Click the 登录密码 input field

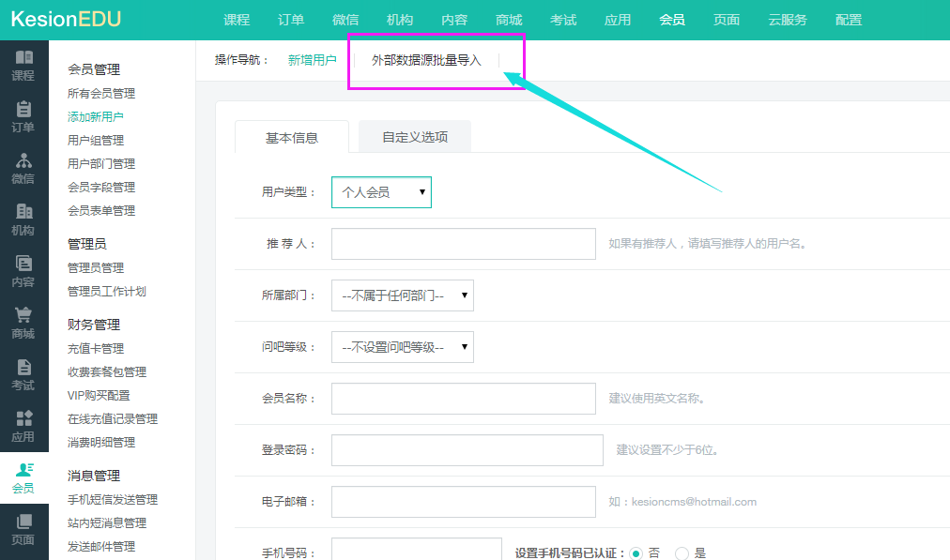(x=467, y=450)
